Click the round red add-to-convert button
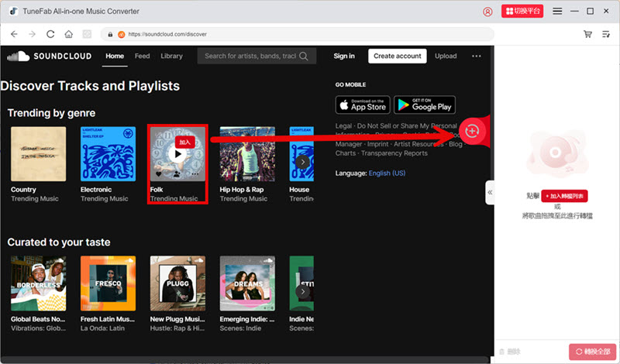 (x=472, y=131)
